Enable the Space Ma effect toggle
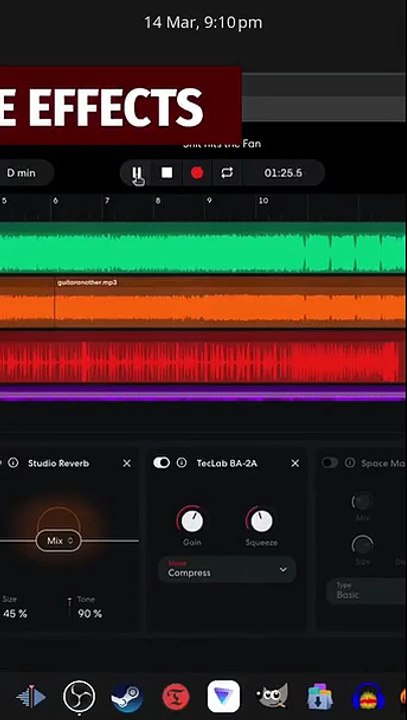The height and width of the screenshot is (720, 407). (330, 463)
